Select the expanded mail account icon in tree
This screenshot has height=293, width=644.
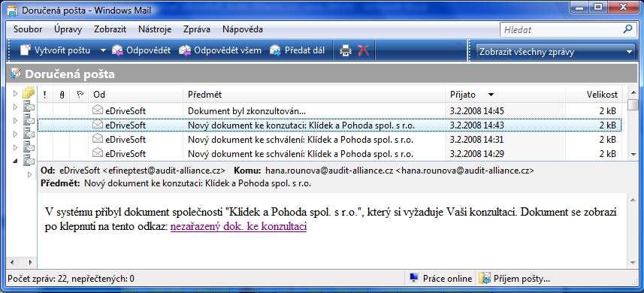point(29,161)
